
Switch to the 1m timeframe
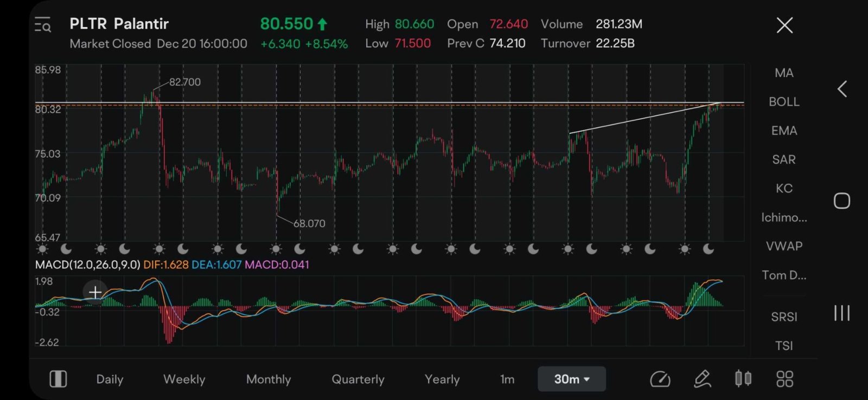click(x=507, y=379)
